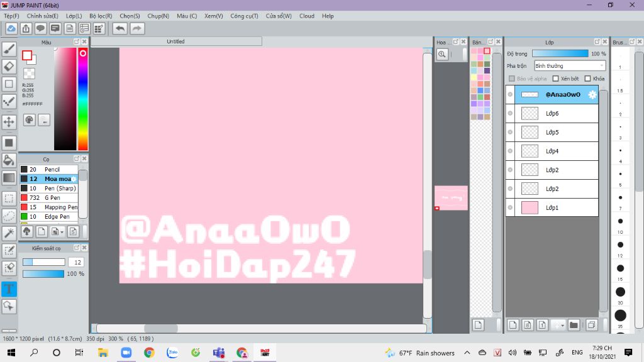Open the cloud save icon in toolbar
This screenshot has height=362, width=644.
click(11, 28)
